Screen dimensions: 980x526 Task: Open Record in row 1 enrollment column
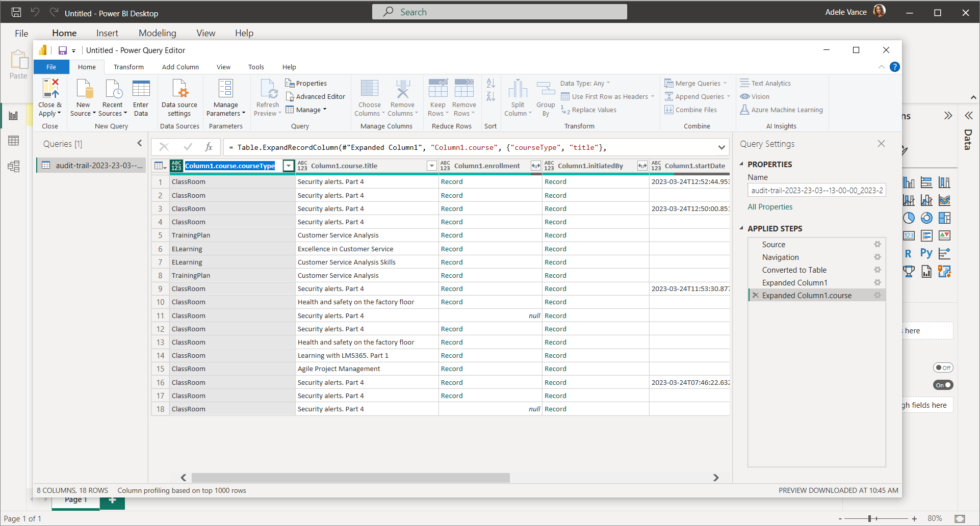pyautogui.click(x=452, y=181)
